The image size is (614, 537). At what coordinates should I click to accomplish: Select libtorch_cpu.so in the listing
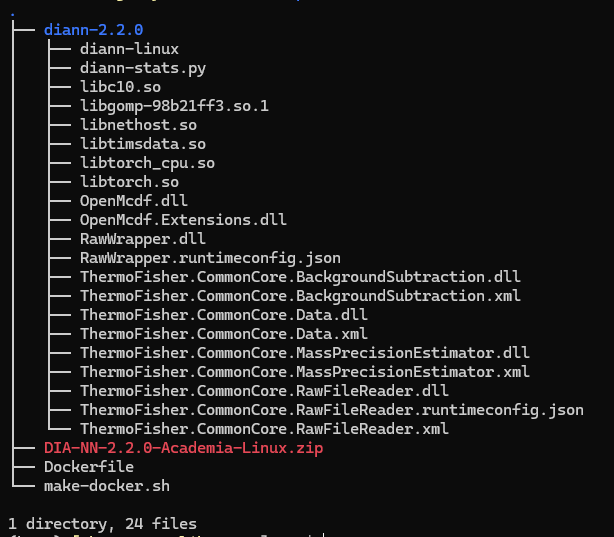click(x=147, y=163)
